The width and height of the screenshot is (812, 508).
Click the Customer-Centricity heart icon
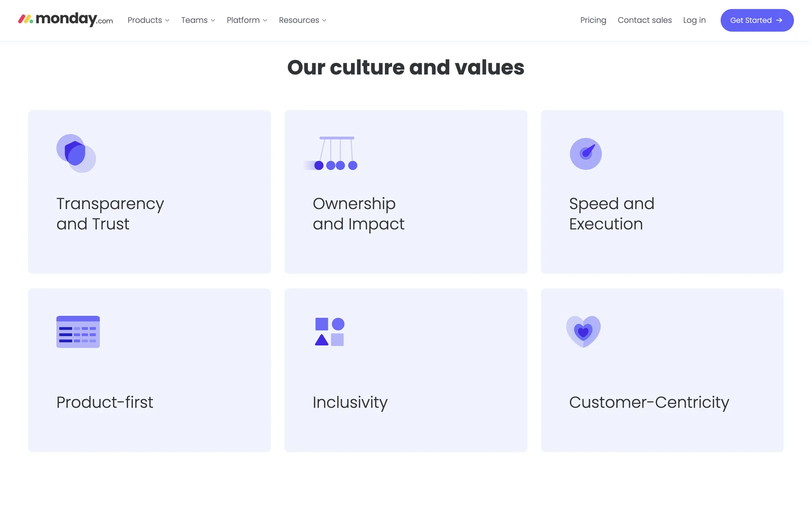[x=583, y=331]
